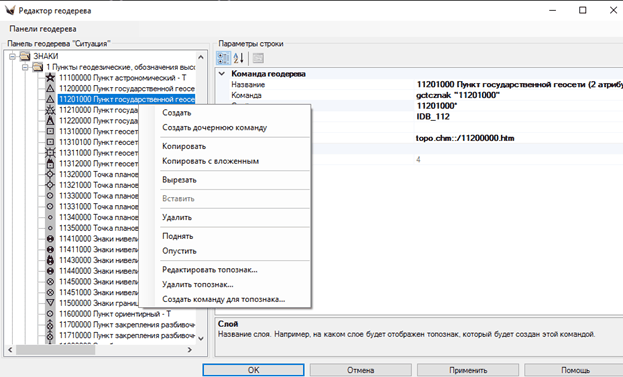This screenshot has width=623, height=377.
Task: Click the leveling mark icon of 11411000
Action: (x=50, y=249)
